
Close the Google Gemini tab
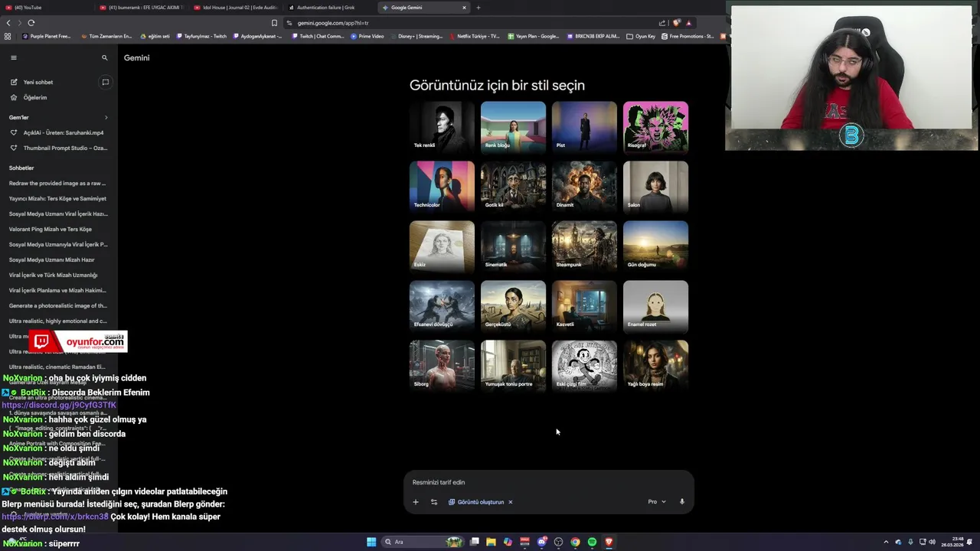pyautogui.click(x=464, y=8)
